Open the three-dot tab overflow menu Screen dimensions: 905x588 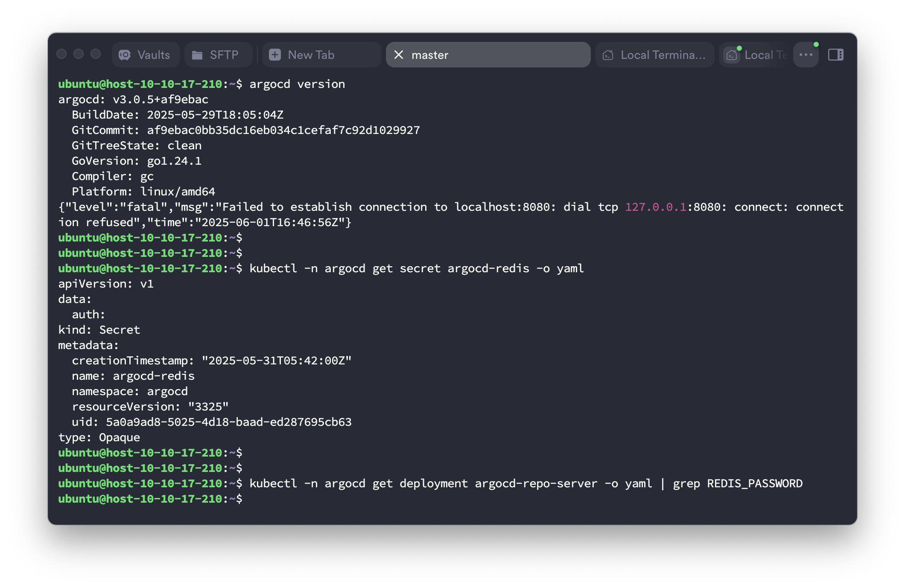pyautogui.click(x=806, y=55)
